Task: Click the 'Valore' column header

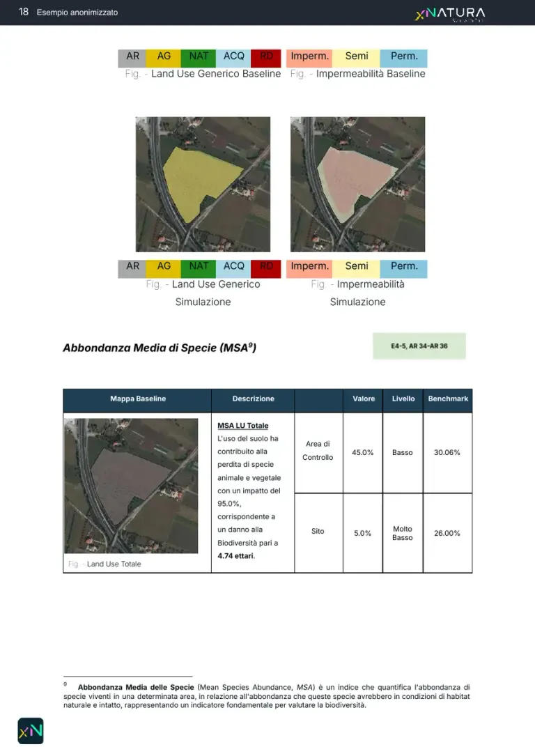Action: click(x=364, y=399)
